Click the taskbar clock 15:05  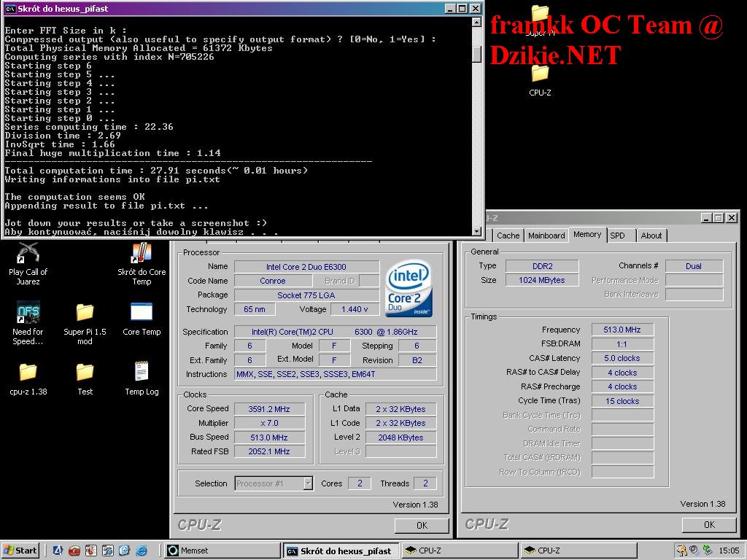click(x=729, y=551)
